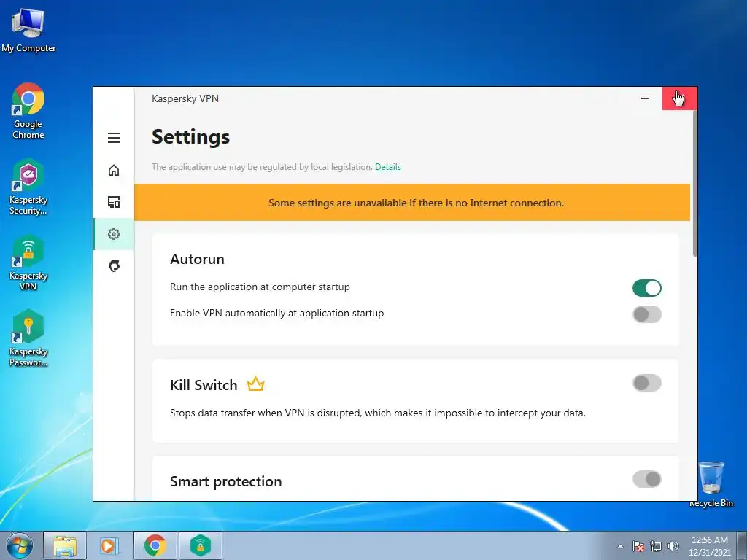Toggle the Kill Switch switch
The image size is (747, 560).
point(646,383)
